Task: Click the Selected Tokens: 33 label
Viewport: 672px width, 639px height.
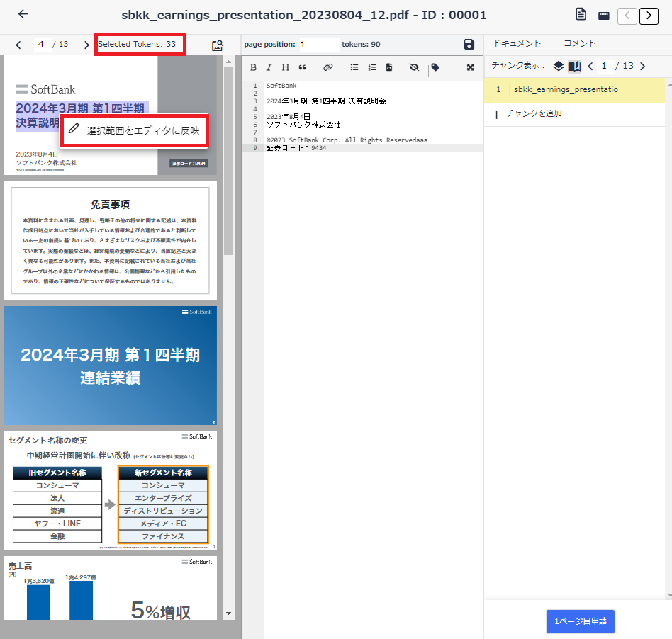Action: (x=137, y=44)
